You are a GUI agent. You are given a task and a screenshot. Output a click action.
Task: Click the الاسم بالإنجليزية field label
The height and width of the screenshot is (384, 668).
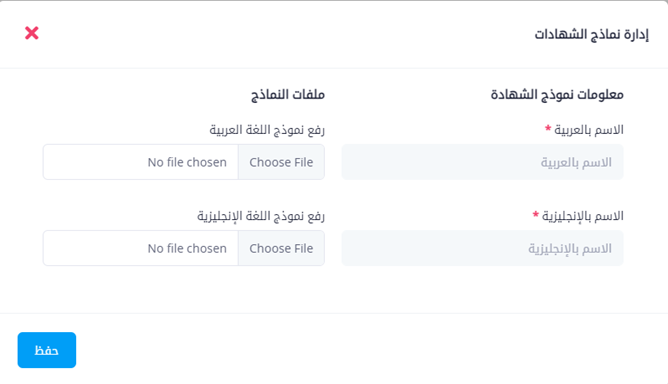point(582,216)
